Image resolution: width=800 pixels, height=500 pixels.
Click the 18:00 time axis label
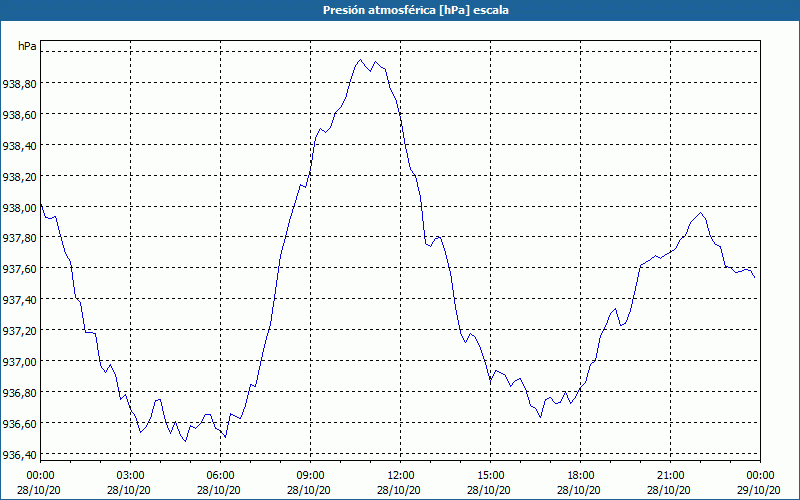tap(581, 476)
